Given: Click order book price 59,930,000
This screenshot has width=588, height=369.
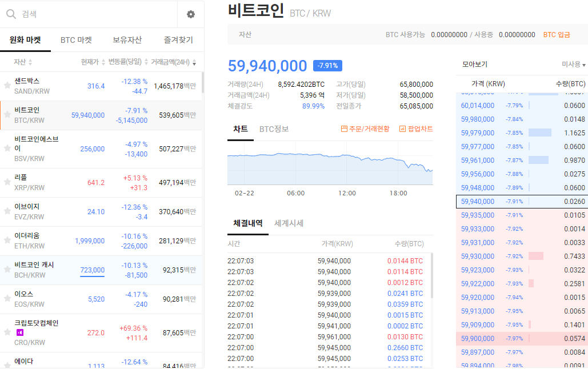Looking at the screenshot, I should [477, 256].
